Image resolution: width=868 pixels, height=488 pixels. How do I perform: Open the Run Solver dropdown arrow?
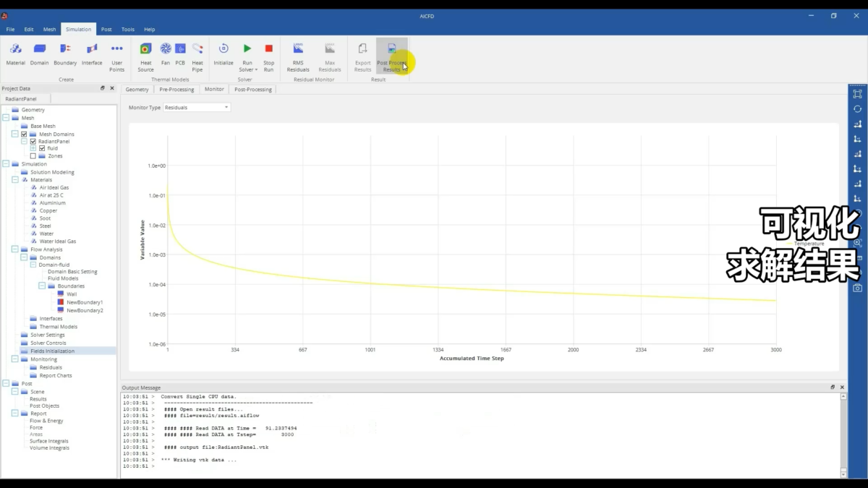[x=257, y=70]
